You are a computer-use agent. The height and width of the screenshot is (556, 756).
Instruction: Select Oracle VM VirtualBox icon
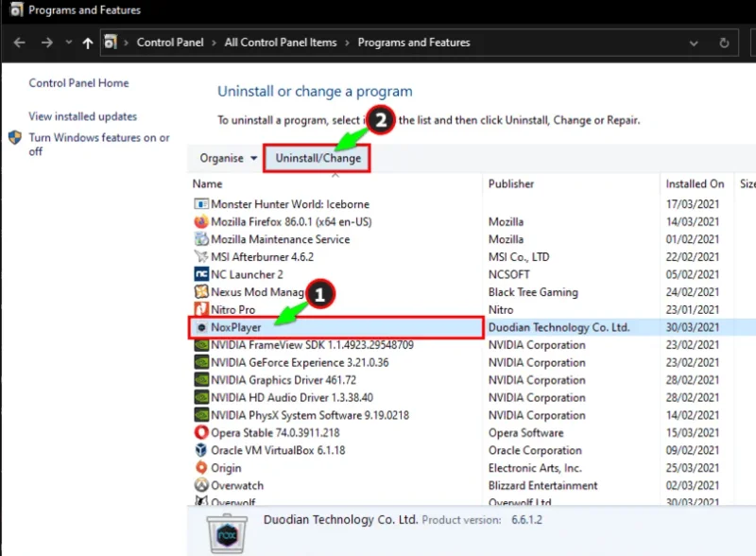tap(201, 450)
